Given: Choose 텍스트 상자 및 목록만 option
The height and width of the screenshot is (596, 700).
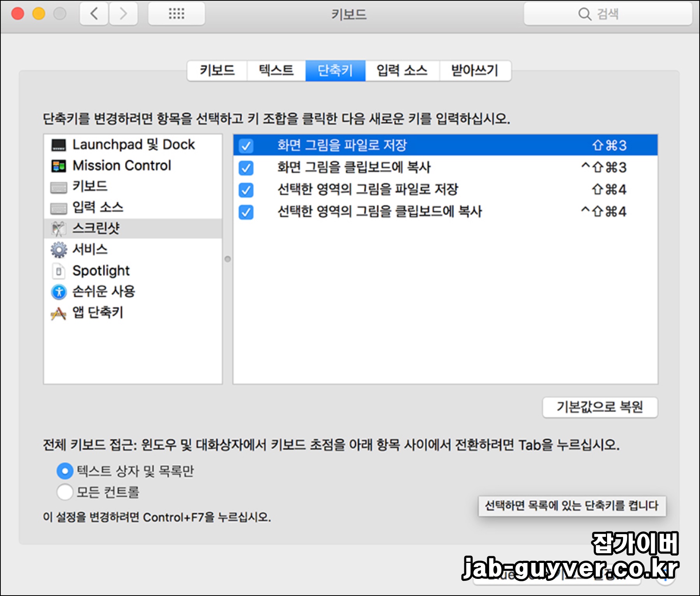Looking at the screenshot, I should click(65, 471).
